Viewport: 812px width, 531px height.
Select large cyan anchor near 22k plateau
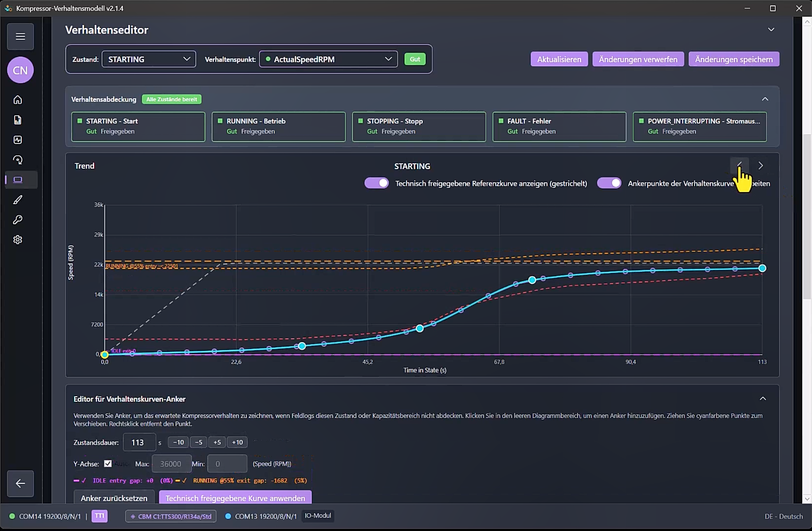coord(532,280)
